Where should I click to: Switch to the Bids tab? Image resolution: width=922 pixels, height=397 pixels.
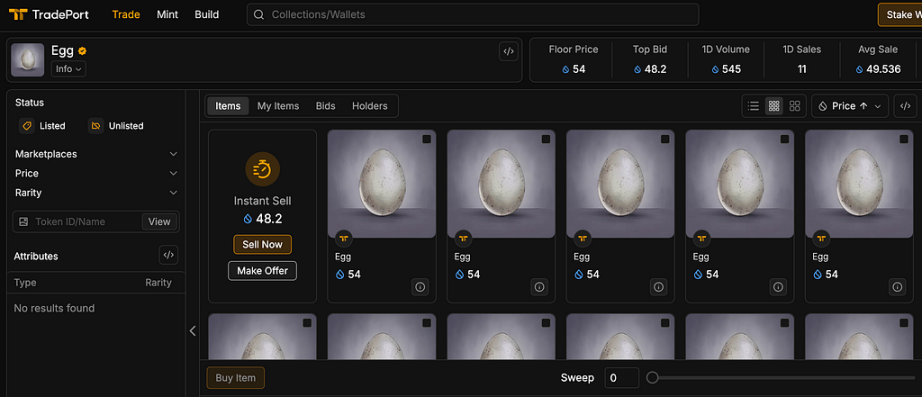325,106
